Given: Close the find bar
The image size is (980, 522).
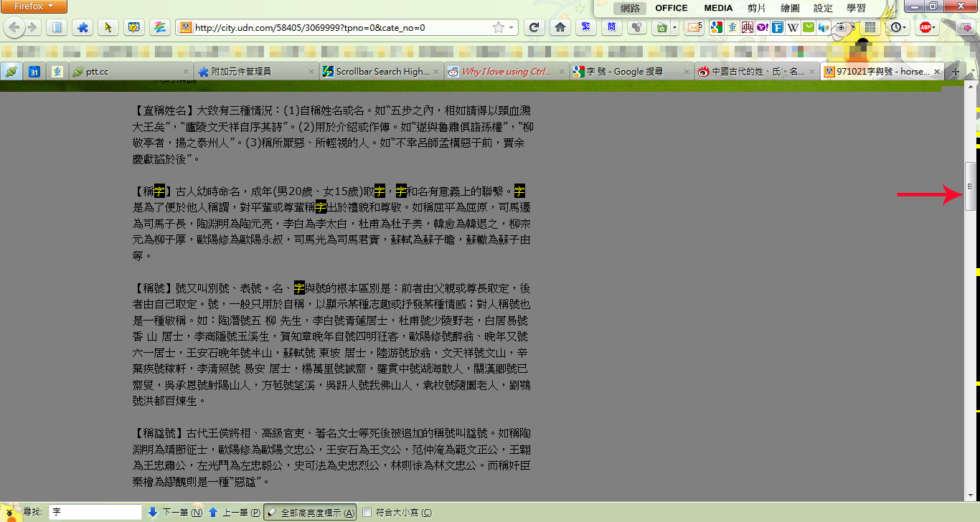Looking at the screenshot, I should 9,513.
